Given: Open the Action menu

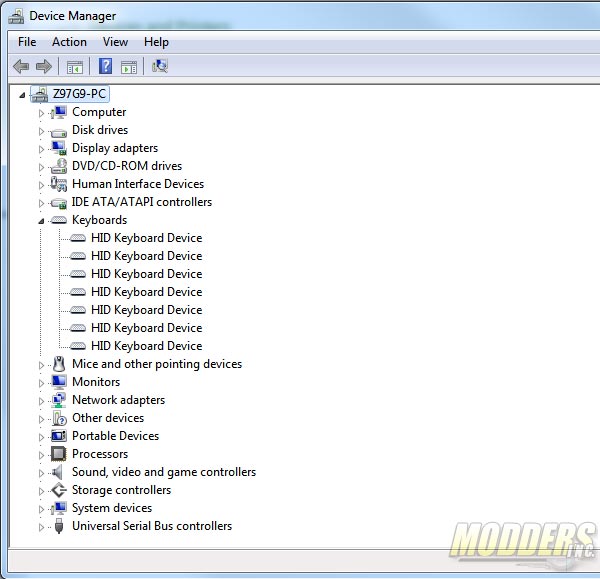Looking at the screenshot, I should tap(69, 42).
